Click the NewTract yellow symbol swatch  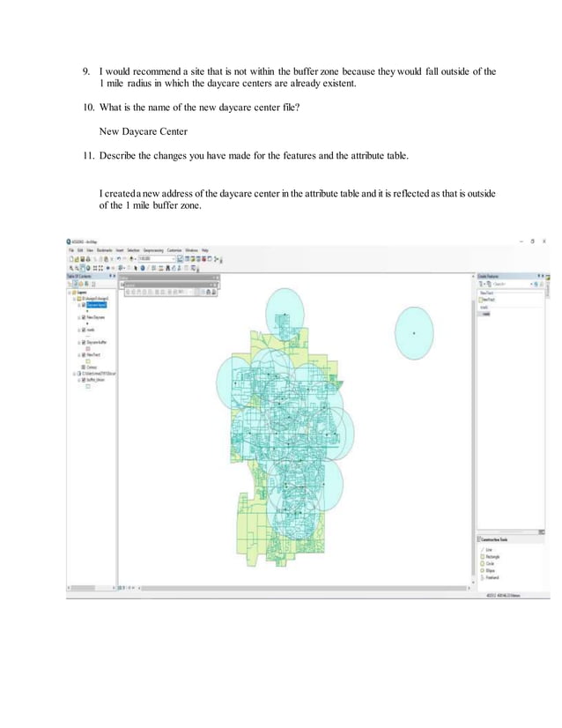click(88, 361)
